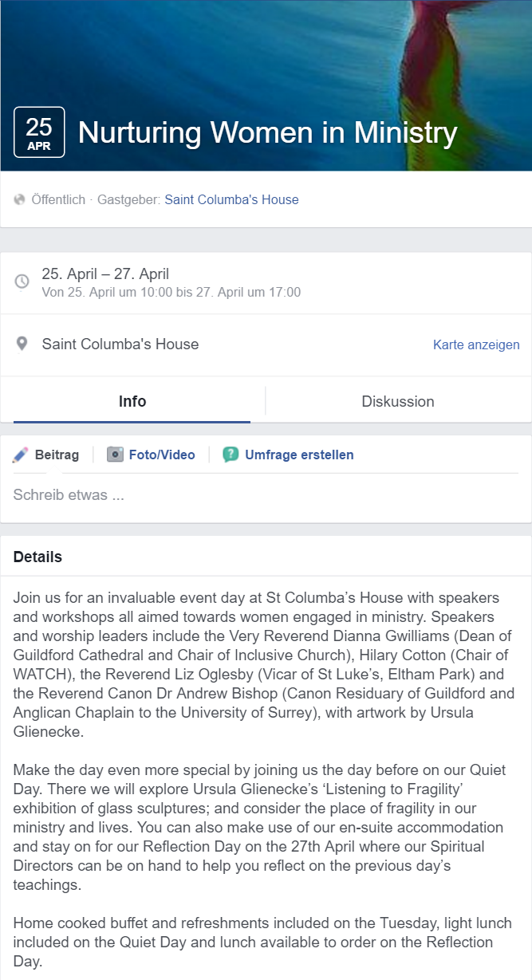
Task: Open Saint Columba's House host link
Action: 231,199
